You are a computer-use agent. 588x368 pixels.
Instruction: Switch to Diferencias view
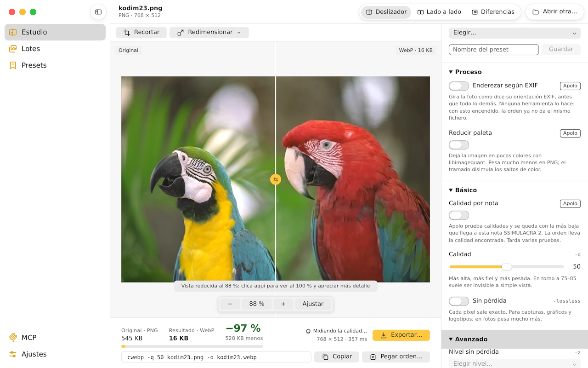pos(493,12)
